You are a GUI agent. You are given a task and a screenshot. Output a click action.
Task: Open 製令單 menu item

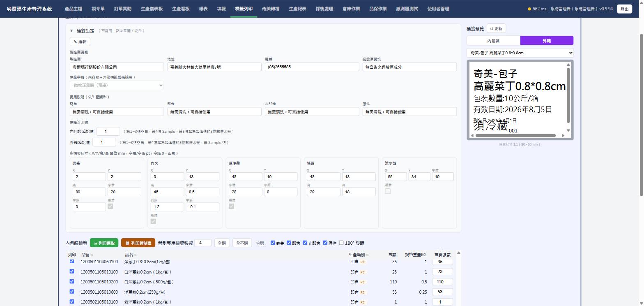(98, 9)
